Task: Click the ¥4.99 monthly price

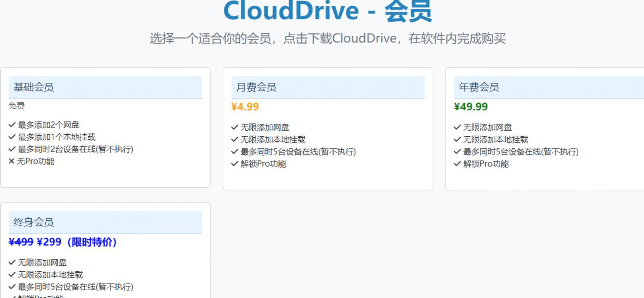Action: coord(245,107)
